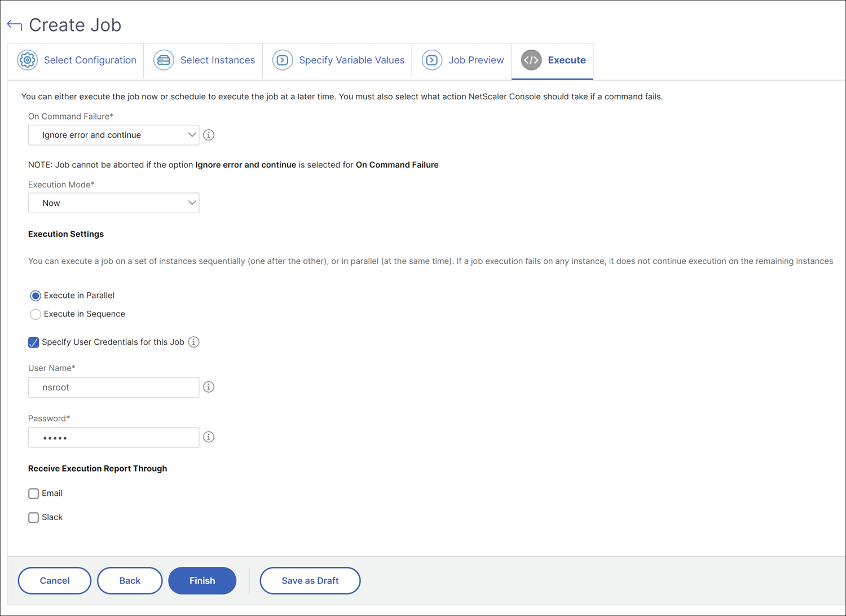Click the info icon beside Password field

209,437
